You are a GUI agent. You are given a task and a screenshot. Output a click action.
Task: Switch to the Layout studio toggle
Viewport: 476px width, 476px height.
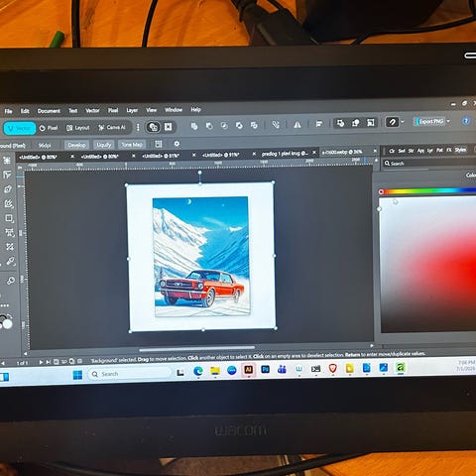tap(78, 128)
